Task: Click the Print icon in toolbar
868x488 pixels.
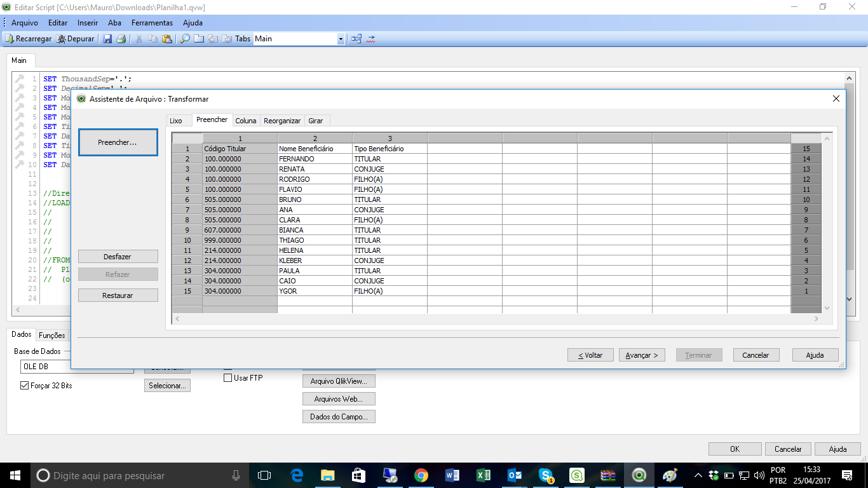Action: point(121,39)
